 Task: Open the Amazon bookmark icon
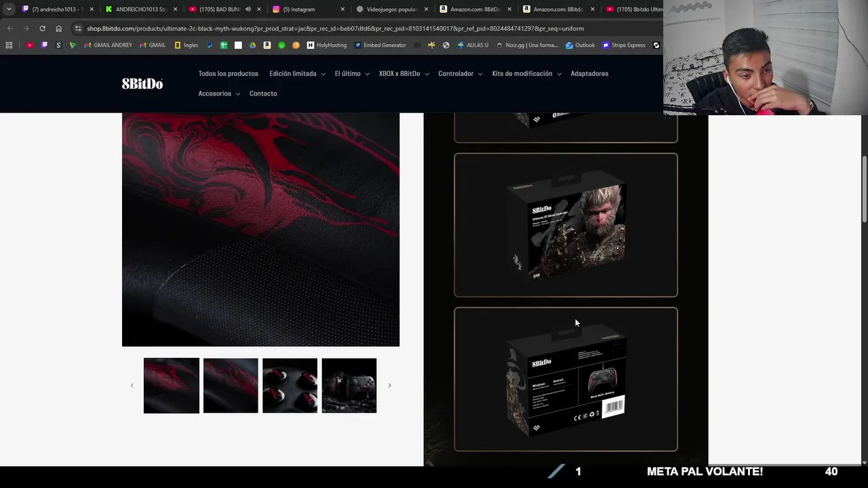267,45
